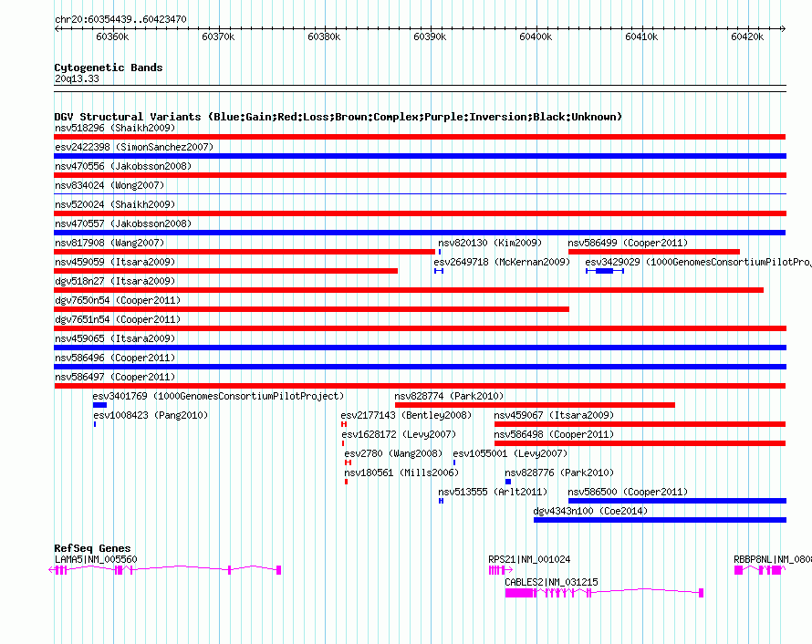812x644 pixels.
Task: Select dgv7651n54 (Cooper2011) variant label
Action: pos(118,319)
